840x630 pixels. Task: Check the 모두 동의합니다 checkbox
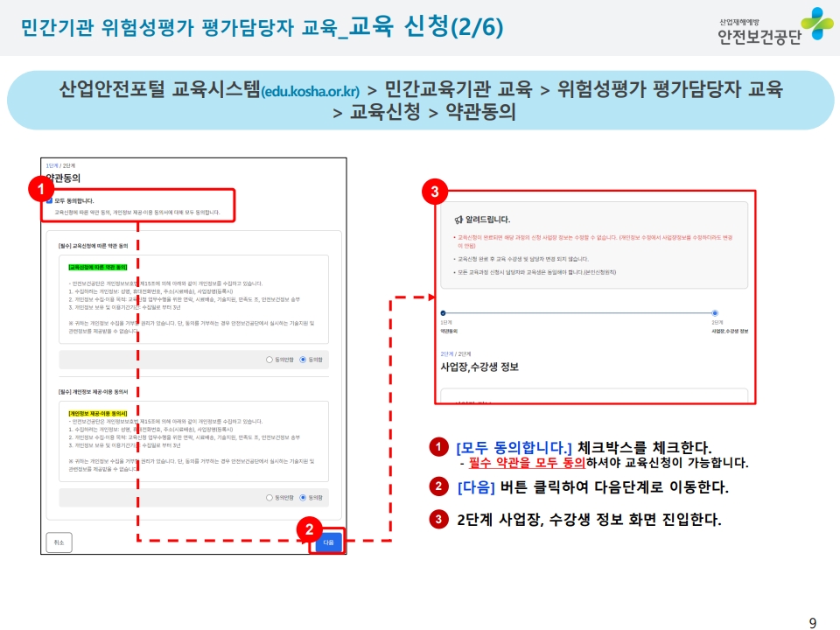49,200
